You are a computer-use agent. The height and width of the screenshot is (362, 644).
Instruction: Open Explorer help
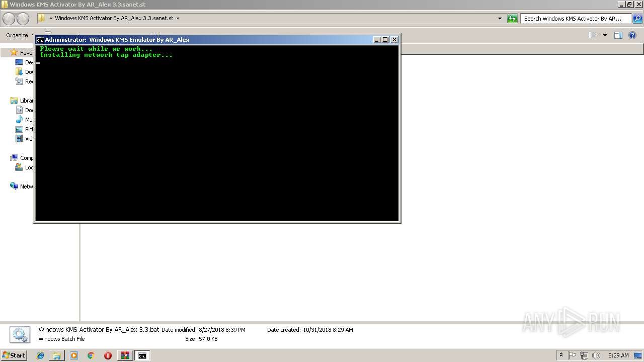632,35
